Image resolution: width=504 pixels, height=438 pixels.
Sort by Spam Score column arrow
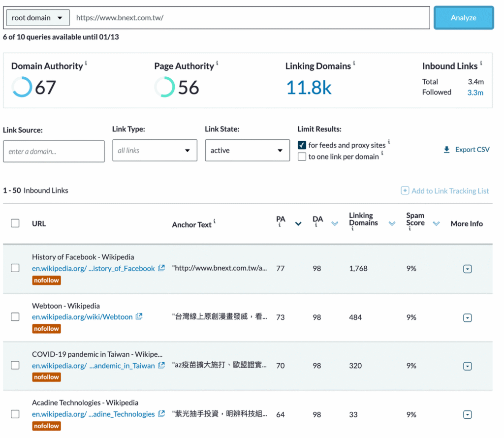click(x=436, y=223)
